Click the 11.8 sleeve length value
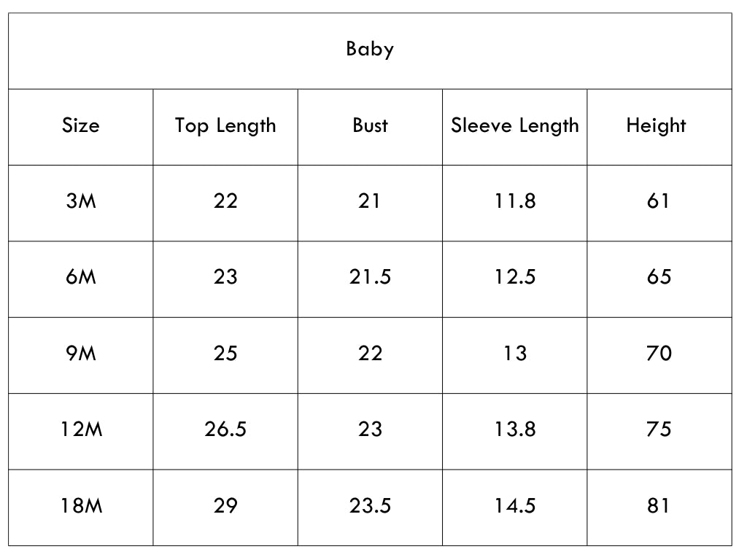Screen dimensions: 747x560 tap(515, 201)
